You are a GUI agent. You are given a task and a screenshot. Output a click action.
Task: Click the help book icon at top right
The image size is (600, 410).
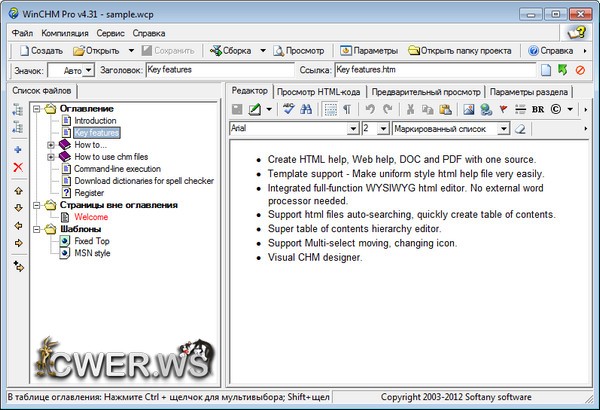pos(577,33)
